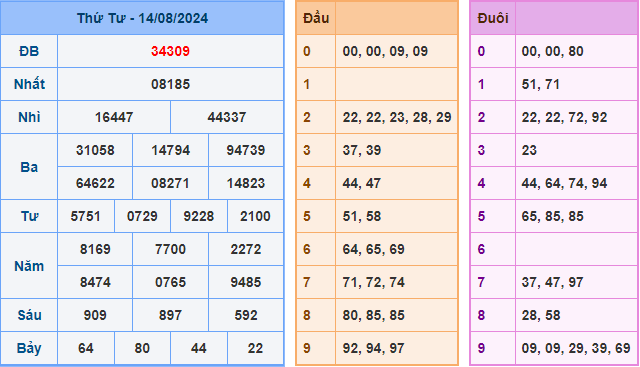Select the Nhất prize label
The image size is (640, 367).
coord(29,84)
